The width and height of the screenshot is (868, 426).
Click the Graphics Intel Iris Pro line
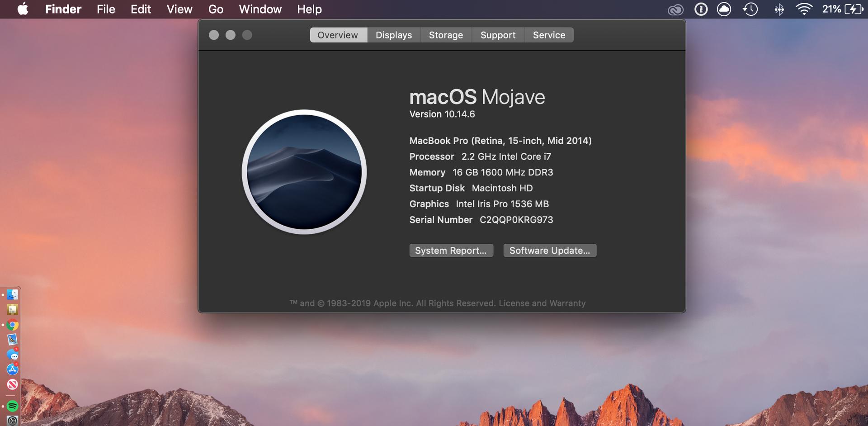(479, 204)
